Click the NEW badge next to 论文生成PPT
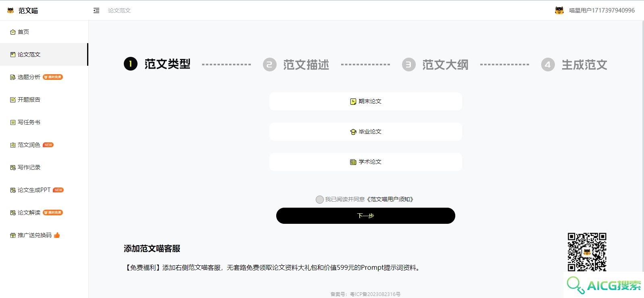The height and width of the screenshot is (298, 644). click(x=58, y=190)
